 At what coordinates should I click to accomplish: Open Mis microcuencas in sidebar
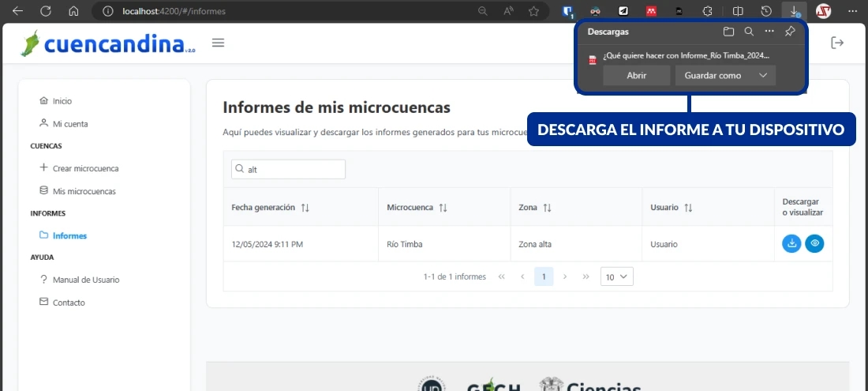coord(84,191)
